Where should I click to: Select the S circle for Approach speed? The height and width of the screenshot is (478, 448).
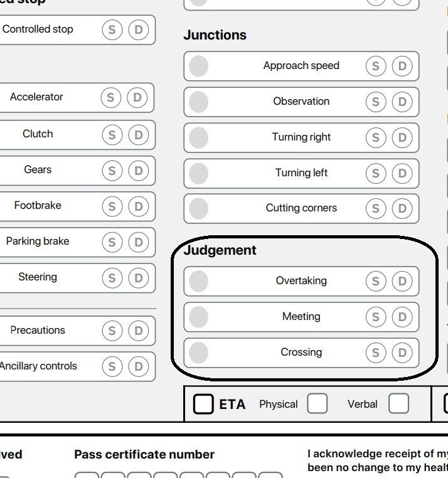tap(376, 66)
